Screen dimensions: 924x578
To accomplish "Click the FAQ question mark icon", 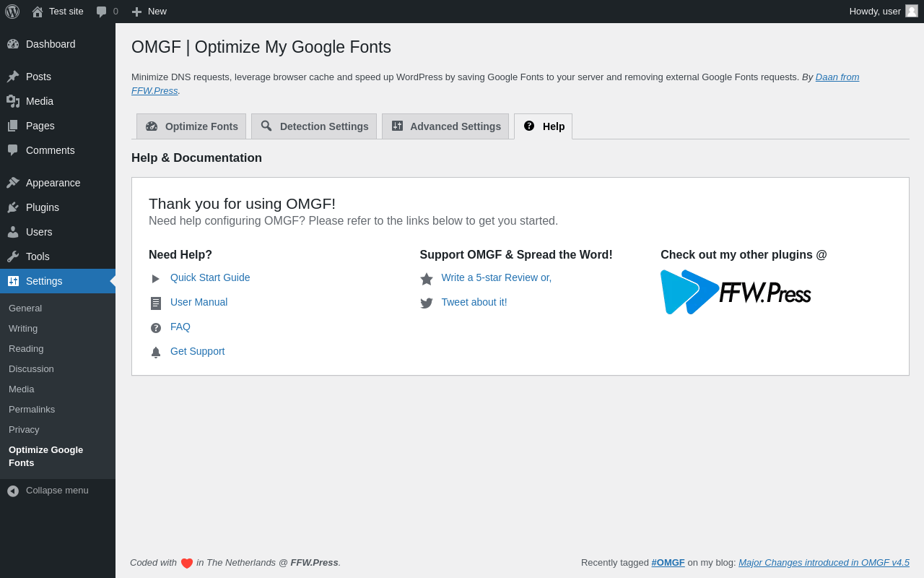I will pyautogui.click(x=156, y=328).
